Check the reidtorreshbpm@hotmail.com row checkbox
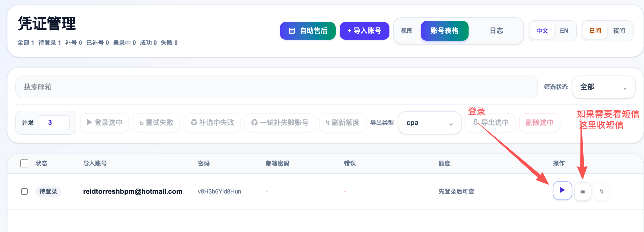This screenshot has height=232, width=644. 24,192
